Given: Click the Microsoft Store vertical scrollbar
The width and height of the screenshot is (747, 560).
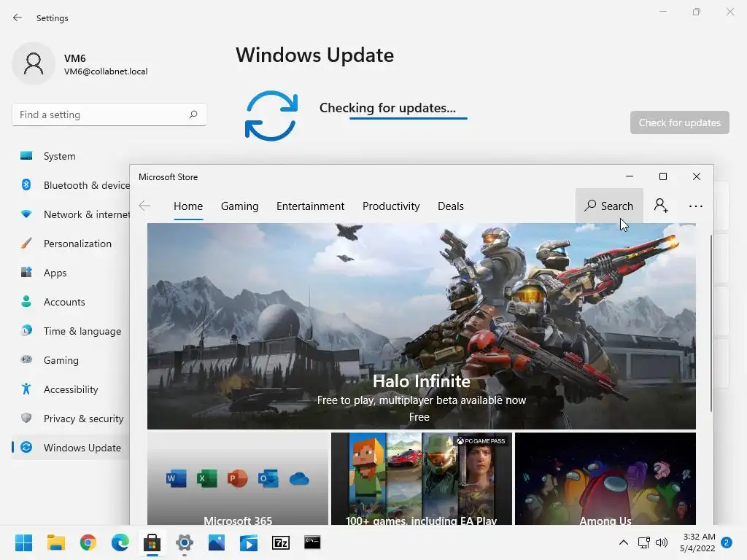Looking at the screenshot, I should [x=711, y=324].
